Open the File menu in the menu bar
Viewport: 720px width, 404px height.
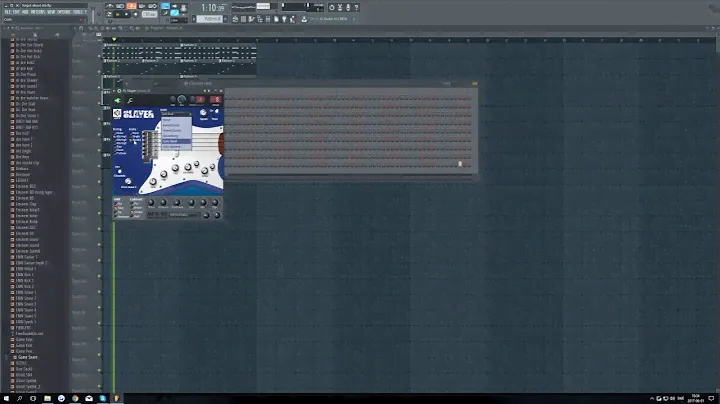5,13
